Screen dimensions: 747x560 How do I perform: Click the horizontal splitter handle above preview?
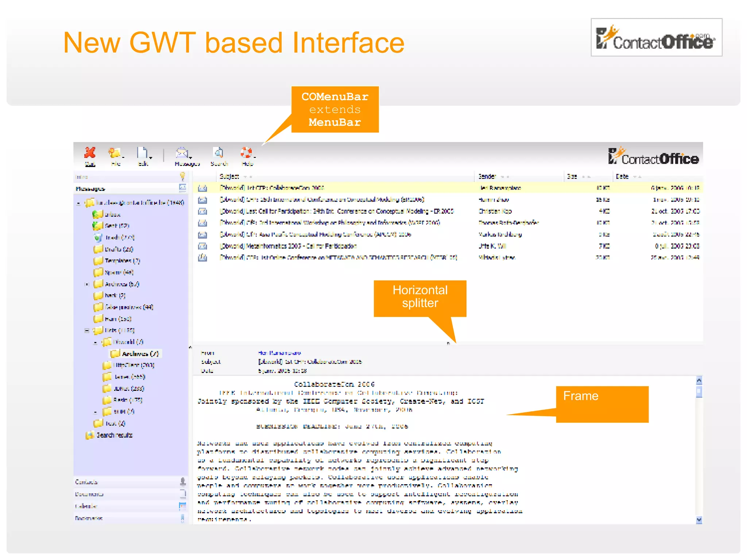pos(448,343)
